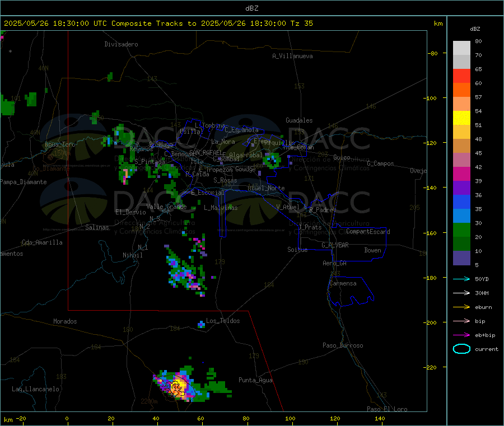Click the Lag.Llancanelo place label
Image resolution: width=504 pixels, height=426 pixels.
pos(35,389)
